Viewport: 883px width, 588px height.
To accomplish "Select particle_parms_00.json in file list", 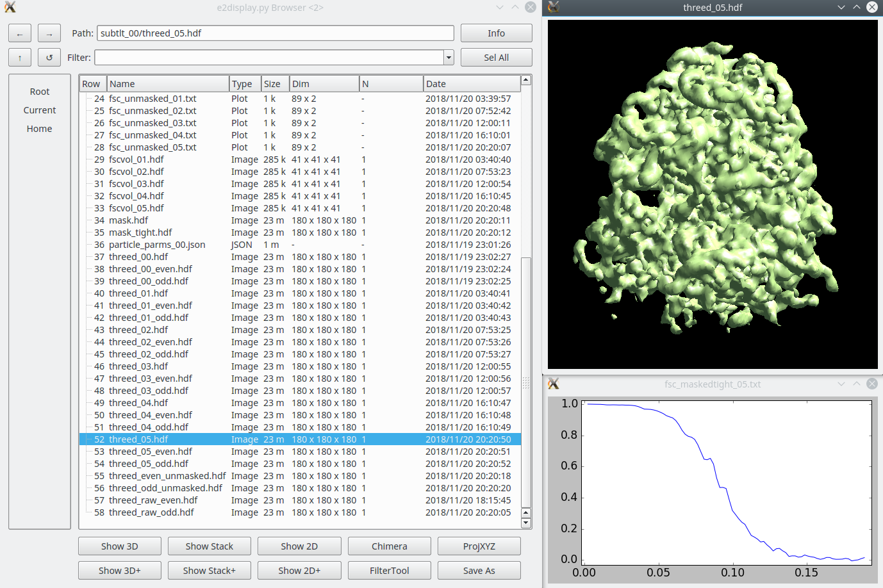I will pyautogui.click(x=157, y=245).
